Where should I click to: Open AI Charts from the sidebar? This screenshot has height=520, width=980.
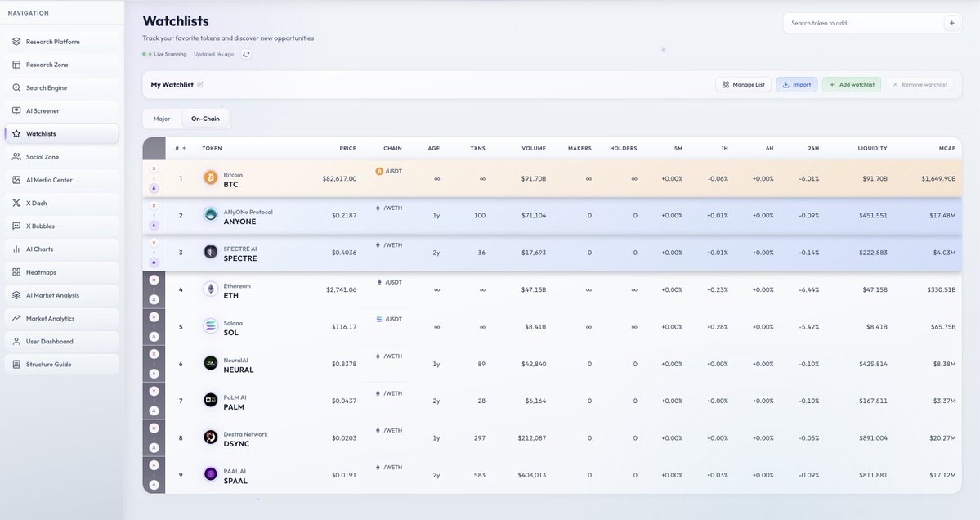(38, 247)
